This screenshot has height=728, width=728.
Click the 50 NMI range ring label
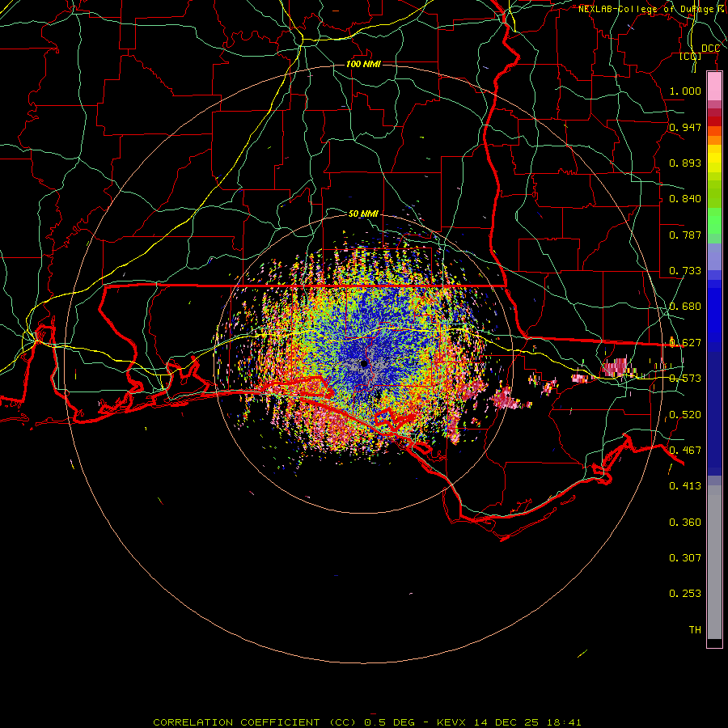point(363,214)
